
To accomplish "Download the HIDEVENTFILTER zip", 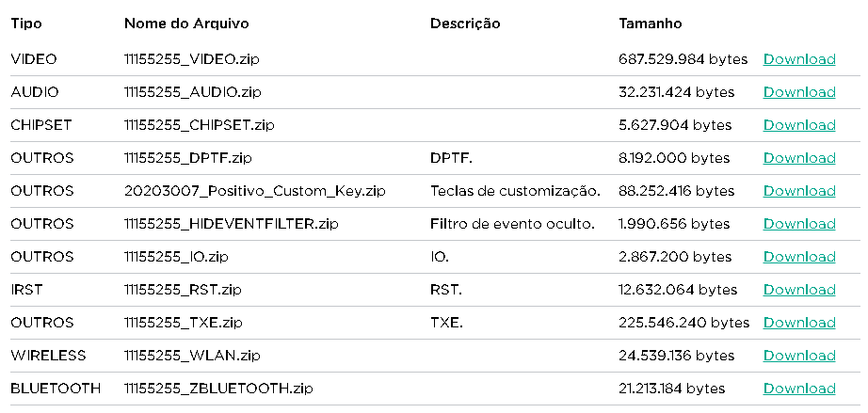I will [x=799, y=224].
